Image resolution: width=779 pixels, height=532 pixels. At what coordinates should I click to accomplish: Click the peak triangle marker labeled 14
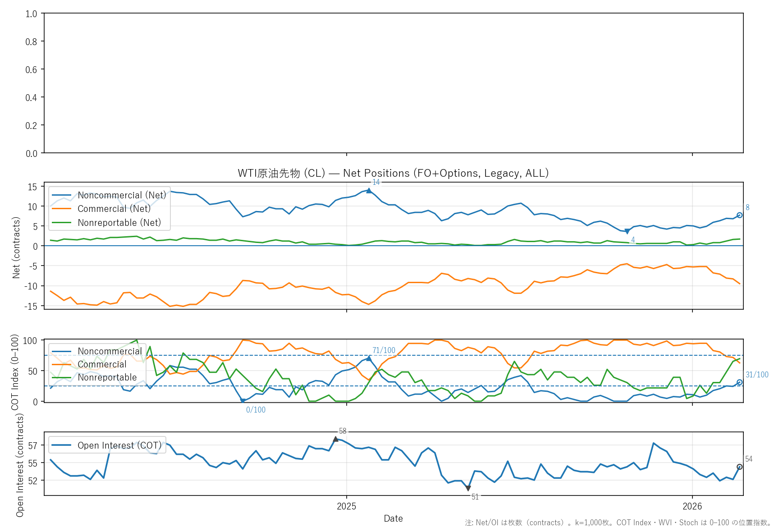coord(369,191)
